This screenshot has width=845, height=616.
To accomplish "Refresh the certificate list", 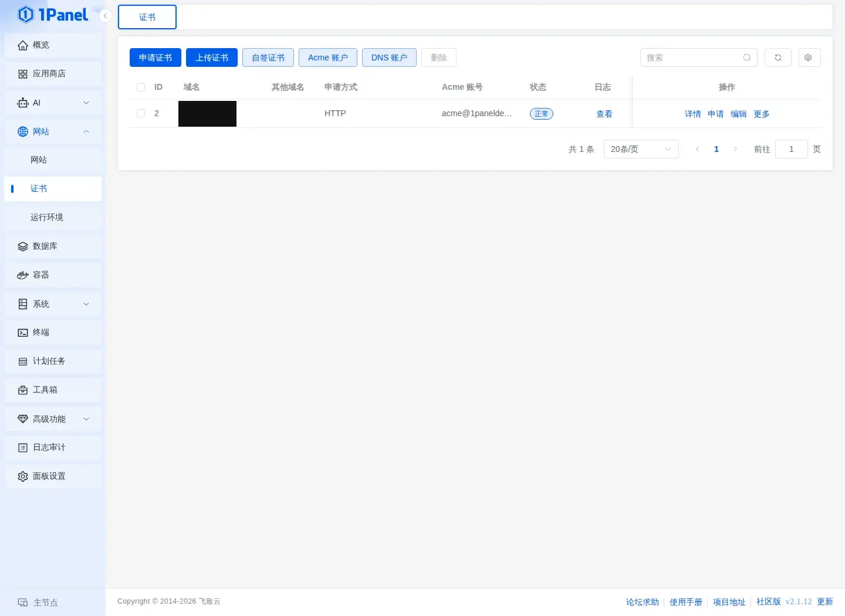I will point(778,57).
